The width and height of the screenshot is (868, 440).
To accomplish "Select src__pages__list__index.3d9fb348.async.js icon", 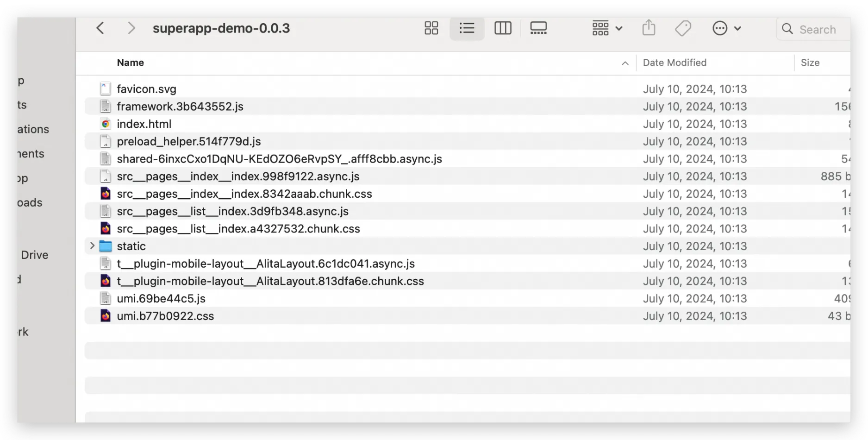I will [x=106, y=211].
